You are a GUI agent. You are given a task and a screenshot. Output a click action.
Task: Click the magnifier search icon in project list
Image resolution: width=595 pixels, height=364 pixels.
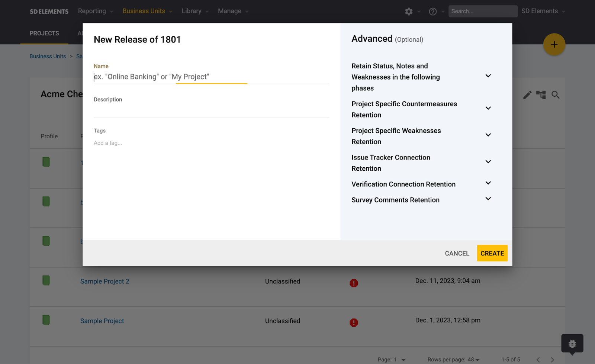(555, 95)
